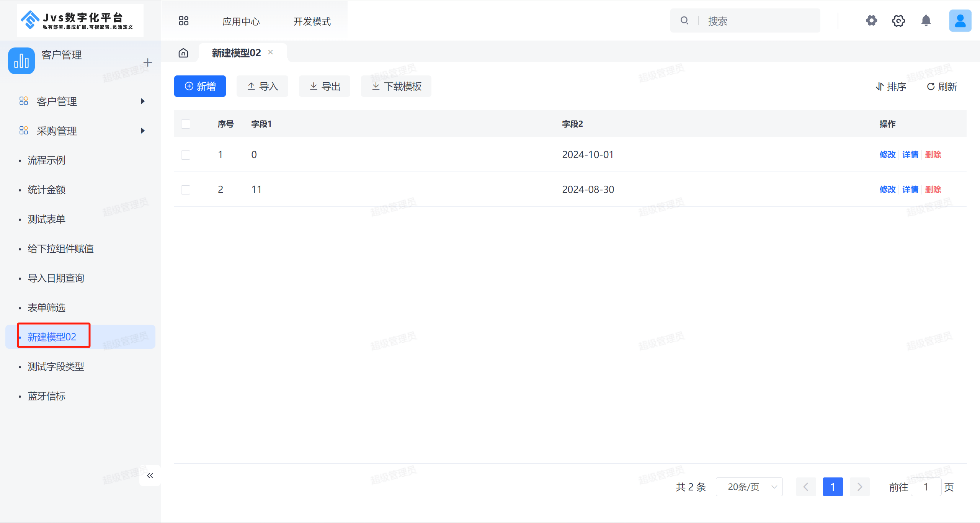
Task: Open the notifications bell icon
Action: pyautogui.click(x=926, y=21)
